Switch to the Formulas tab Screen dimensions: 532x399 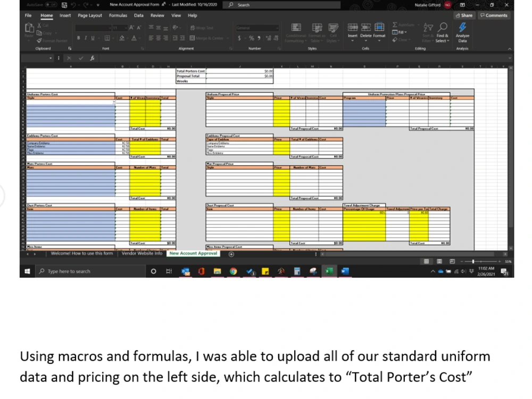point(118,15)
